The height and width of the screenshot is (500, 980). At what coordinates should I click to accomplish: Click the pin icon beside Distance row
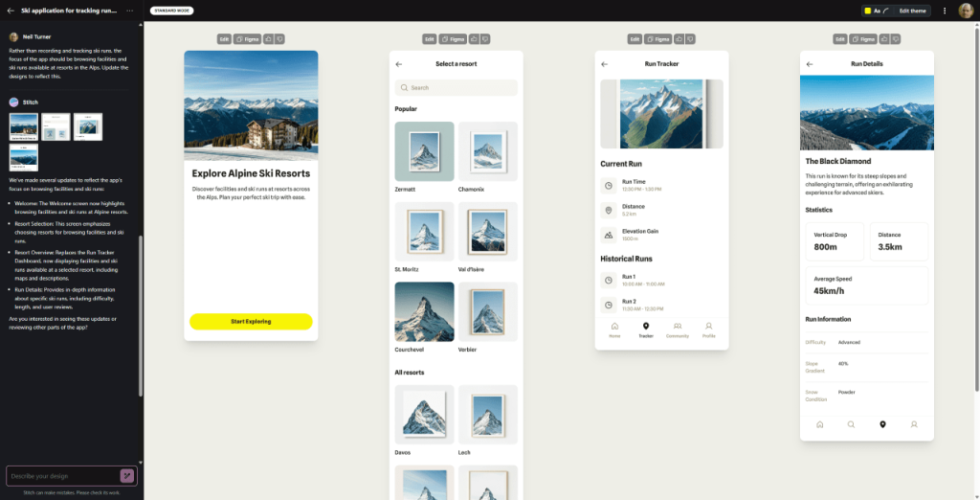point(609,211)
